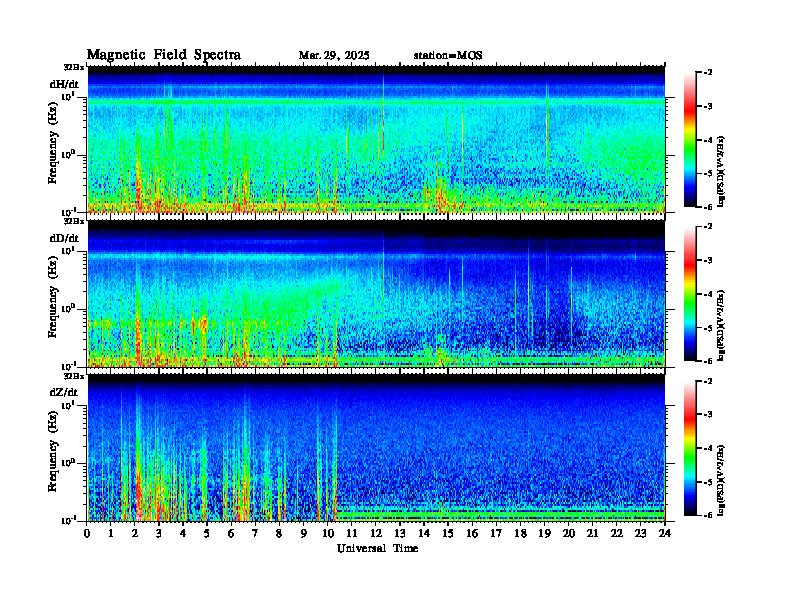Screen dimensions: 792x612
Task: Click the 'dH/dt' panel label
Action: pos(64,85)
